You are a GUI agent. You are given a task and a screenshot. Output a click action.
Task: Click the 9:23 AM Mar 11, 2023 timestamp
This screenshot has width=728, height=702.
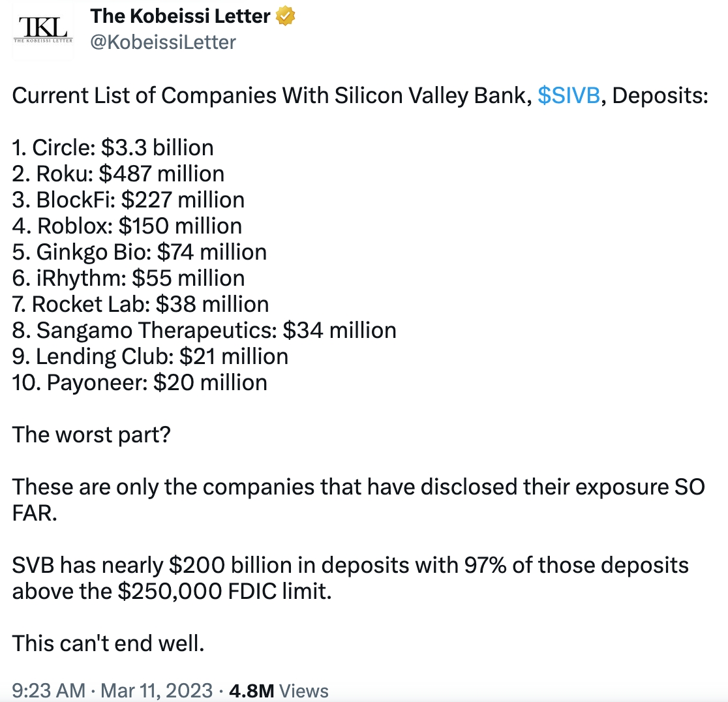pos(112,691)
